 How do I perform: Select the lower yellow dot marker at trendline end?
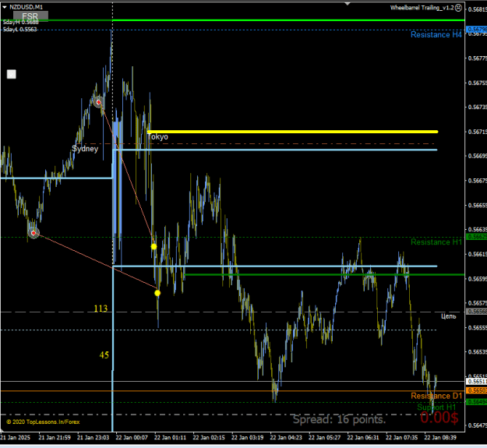[157, 293]
